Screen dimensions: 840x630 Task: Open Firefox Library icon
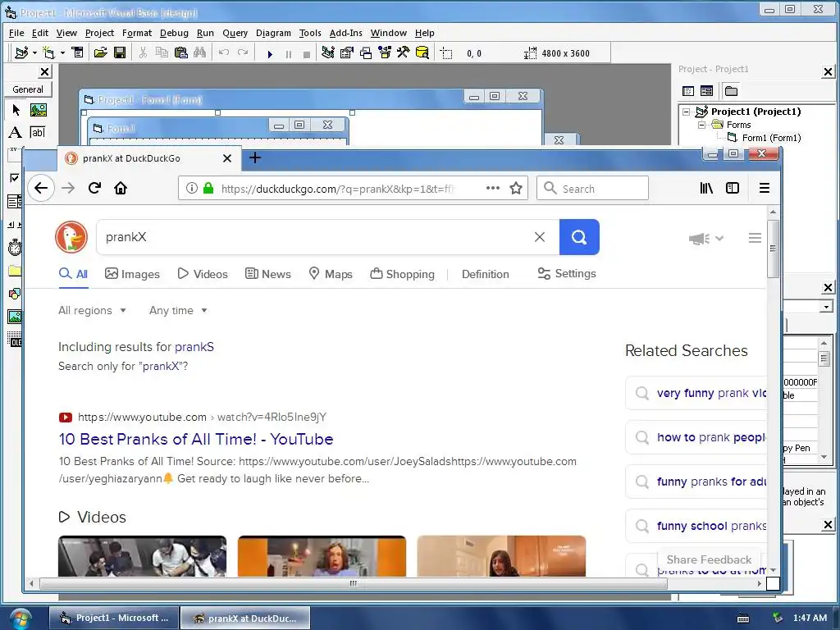point(706,188)
